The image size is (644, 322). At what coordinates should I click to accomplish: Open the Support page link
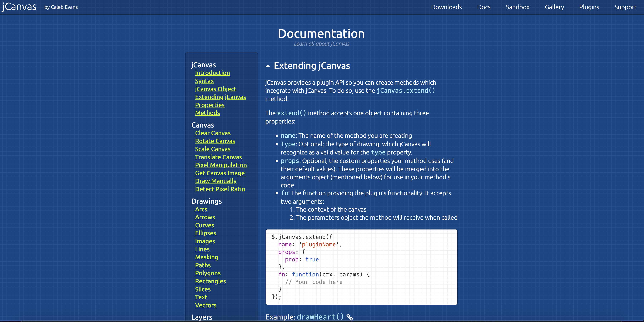tap(625, 7)
